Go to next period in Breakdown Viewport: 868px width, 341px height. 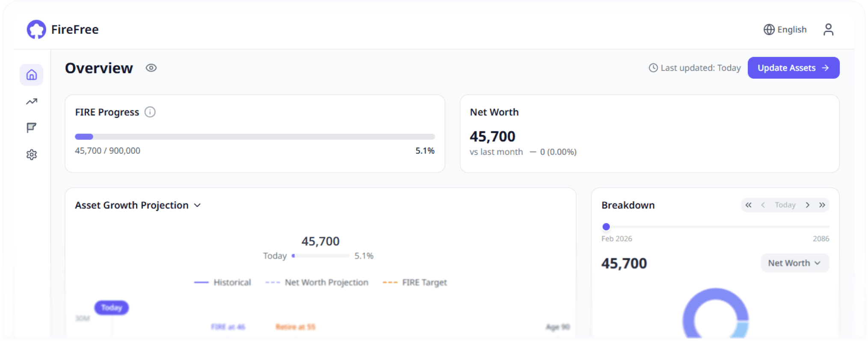coord(807,205)
